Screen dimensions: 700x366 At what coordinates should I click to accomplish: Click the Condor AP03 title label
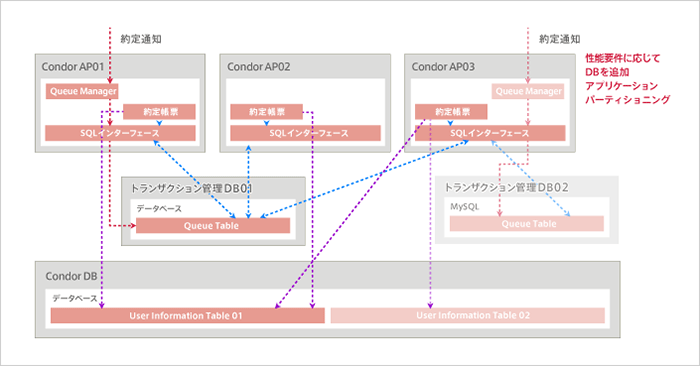[x=443, y=67]
